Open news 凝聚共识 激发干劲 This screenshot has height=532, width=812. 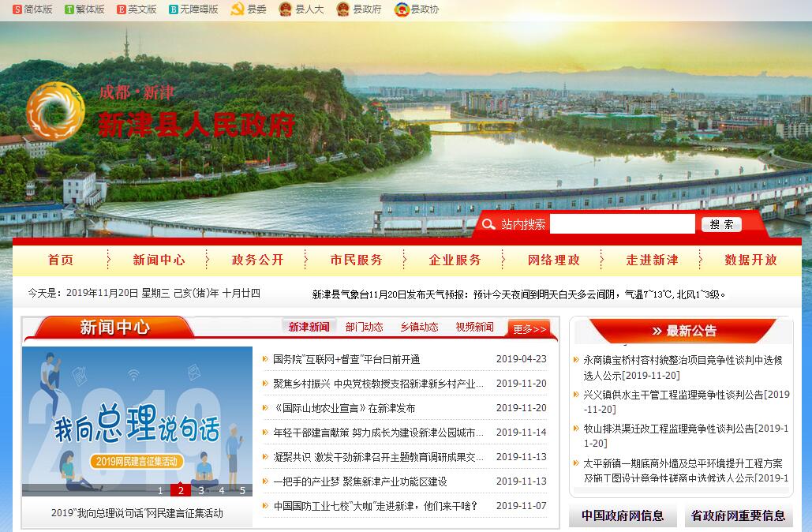pyautogui.click(x=378, y=457)
